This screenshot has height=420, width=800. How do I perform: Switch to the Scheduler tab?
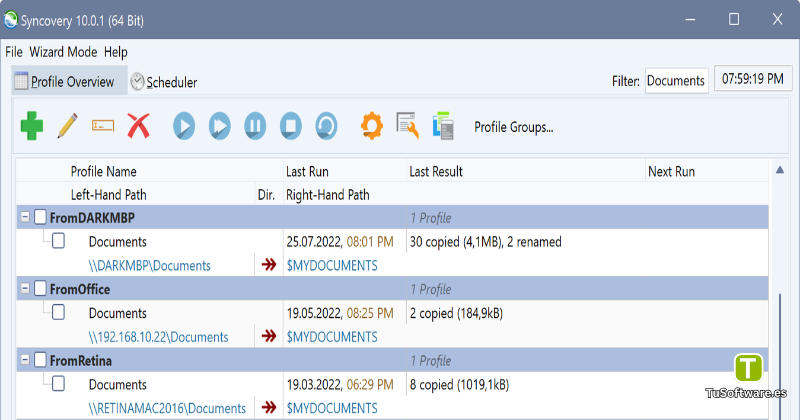coord(164,82)
